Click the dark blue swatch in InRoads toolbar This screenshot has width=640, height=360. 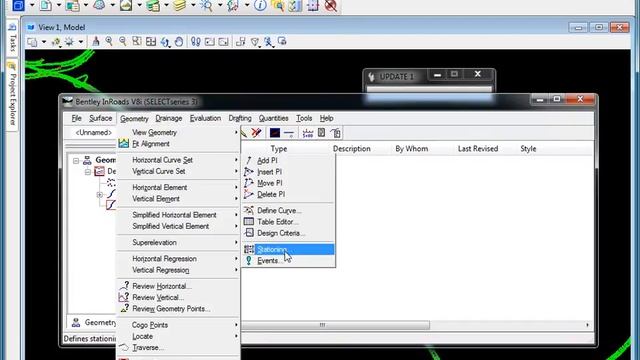(275, 133)
